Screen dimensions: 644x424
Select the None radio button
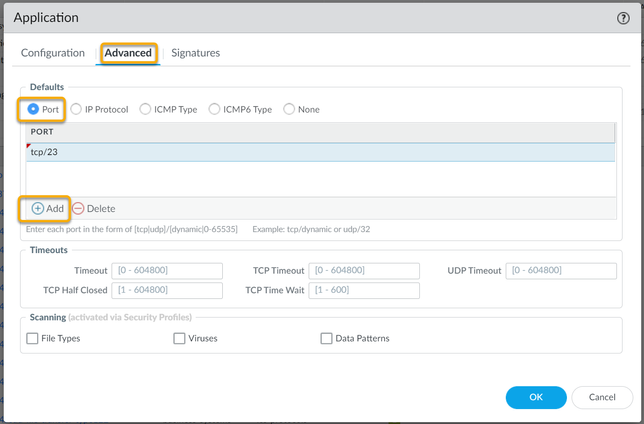[290, 109]
